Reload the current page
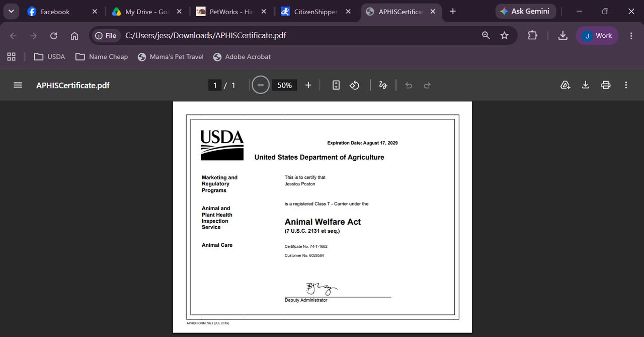Screen dimensions: 644x337 (54, 36)
